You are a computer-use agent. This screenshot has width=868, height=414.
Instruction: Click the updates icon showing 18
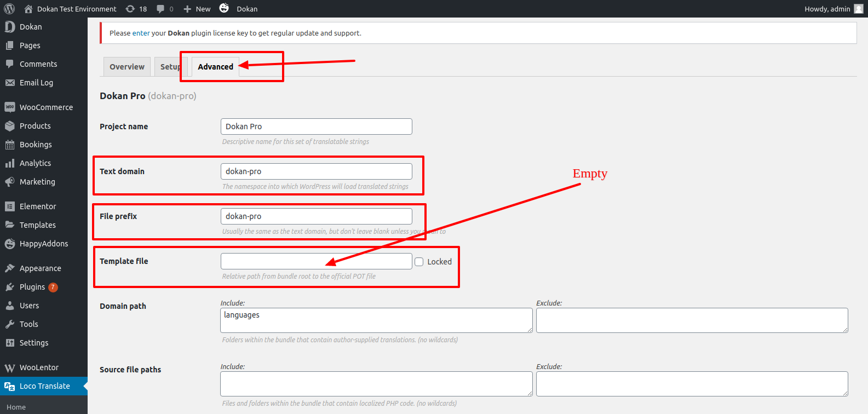(x=130, y=9)
